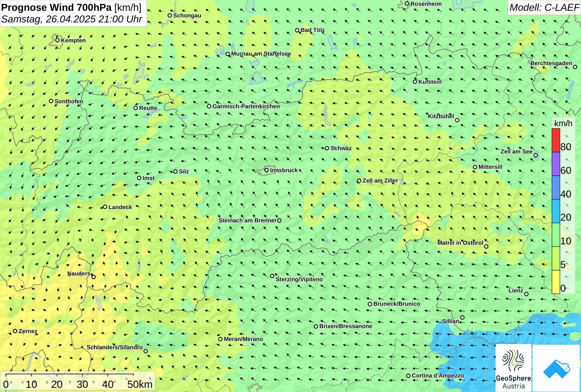Click the Meran/Merano location marker
The width and height of the screenshot is (581, 392).
click(x=220, y=339)
